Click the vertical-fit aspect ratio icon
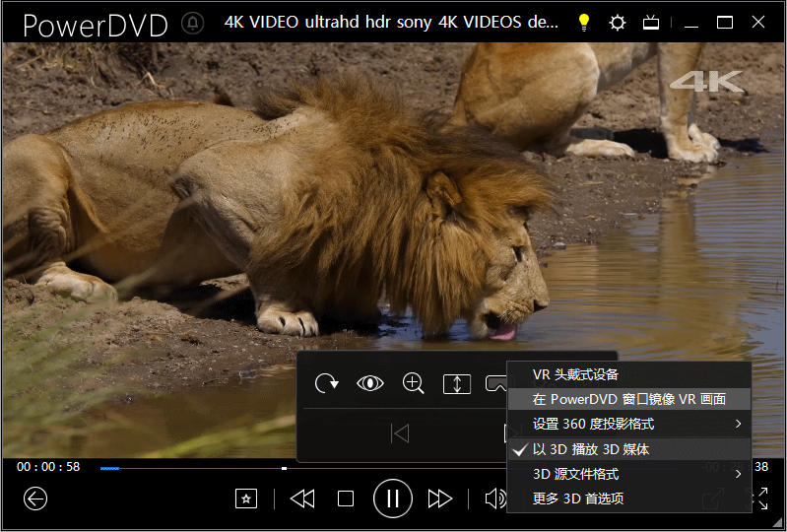The image size is (787, 532). tap(457, 384)
